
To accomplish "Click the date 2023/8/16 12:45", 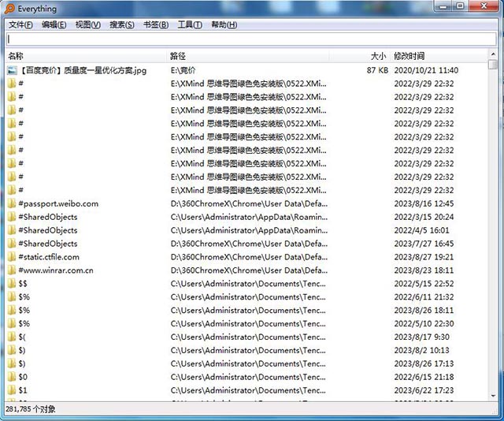I will [424, 203].
